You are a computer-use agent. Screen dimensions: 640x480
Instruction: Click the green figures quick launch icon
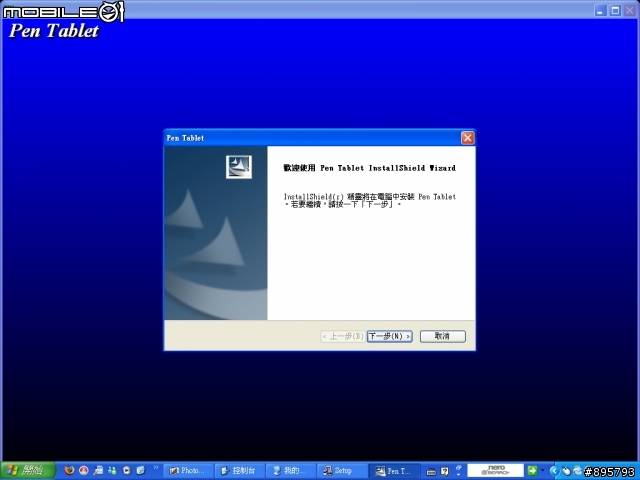click(x=112, y=471)
